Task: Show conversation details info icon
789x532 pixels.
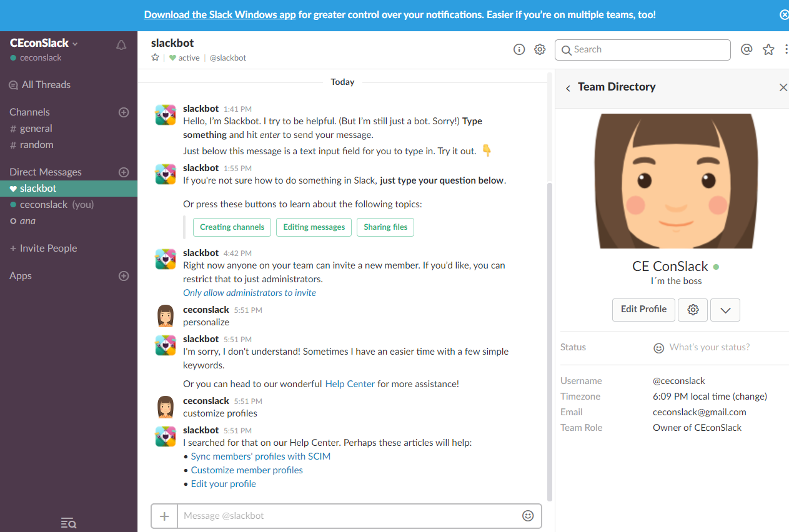Action: tap(519, 50)
